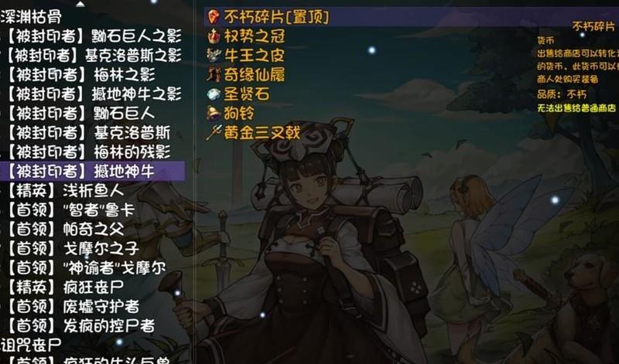Select 权势之冠 in the drop list
Image resolution: width=619 pixels, height=364 pixels.
pos(255,36)
